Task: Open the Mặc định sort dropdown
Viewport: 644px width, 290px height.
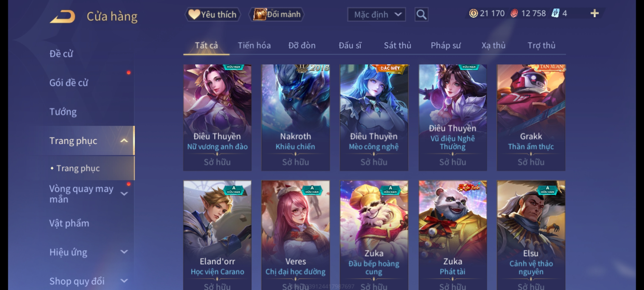Action: click(376, 15)
